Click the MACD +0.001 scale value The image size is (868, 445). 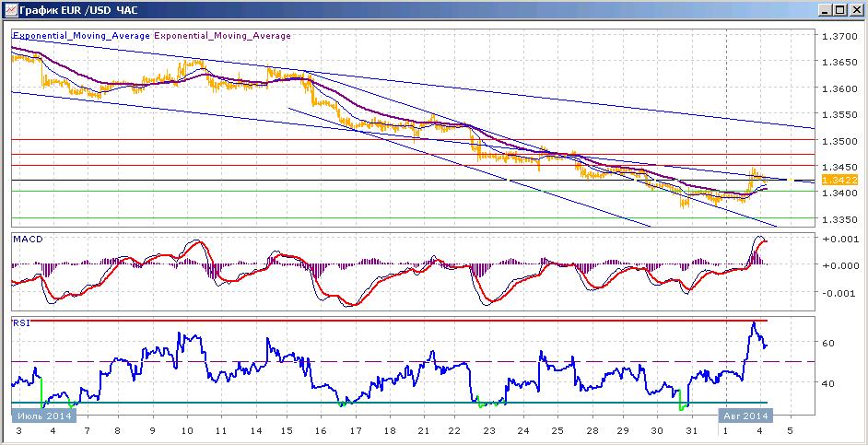[x=841, y=240]
